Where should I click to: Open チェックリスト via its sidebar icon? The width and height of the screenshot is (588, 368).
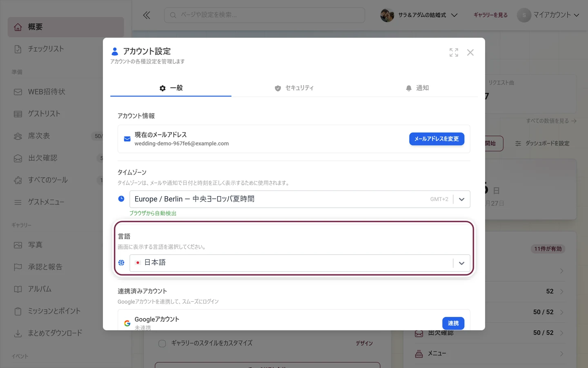tap(18, 49)
